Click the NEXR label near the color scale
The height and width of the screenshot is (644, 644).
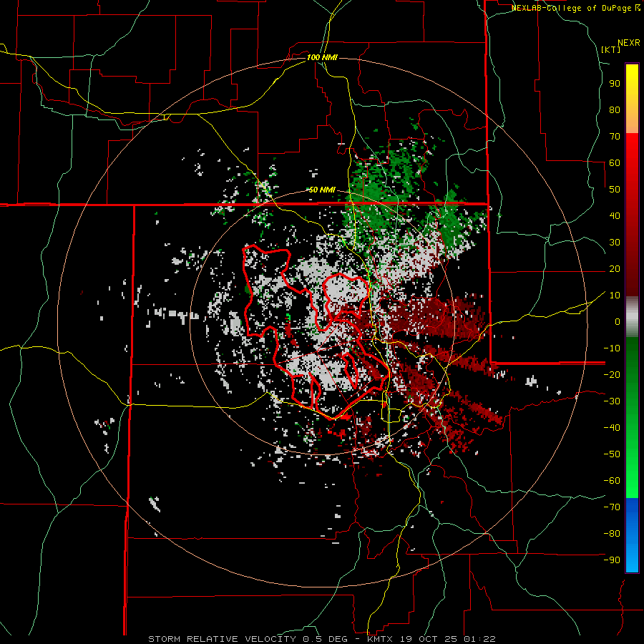point(629,43)
